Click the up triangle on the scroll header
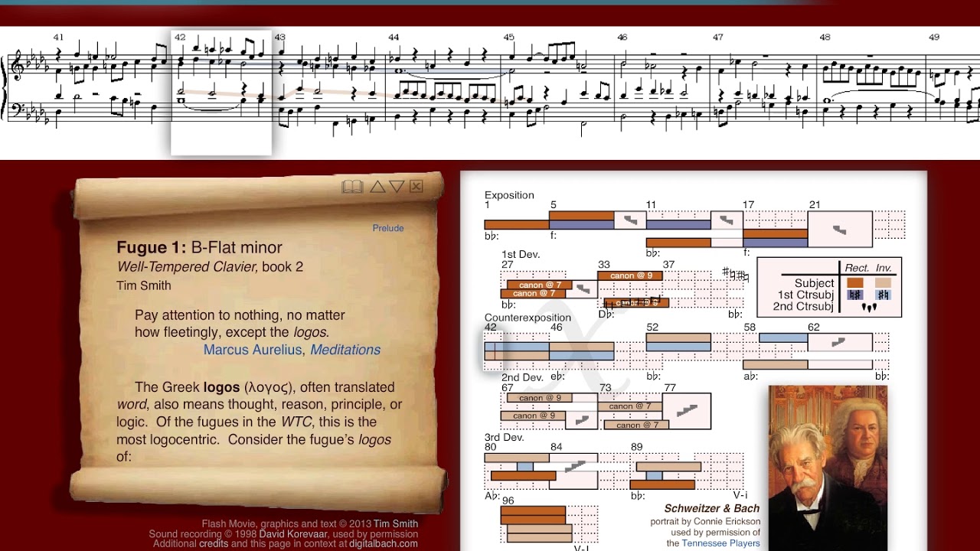 click(377, 187)
